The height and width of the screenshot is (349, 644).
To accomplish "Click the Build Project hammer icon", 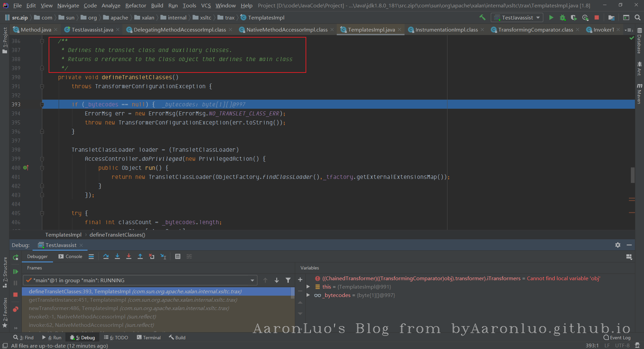I will (482, 17).
